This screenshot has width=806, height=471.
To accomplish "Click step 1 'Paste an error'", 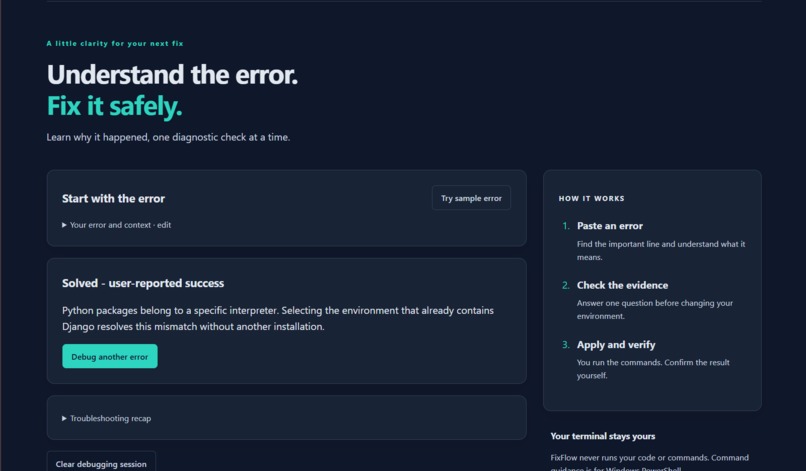I will pyautogui.click(x=610, y=226).
